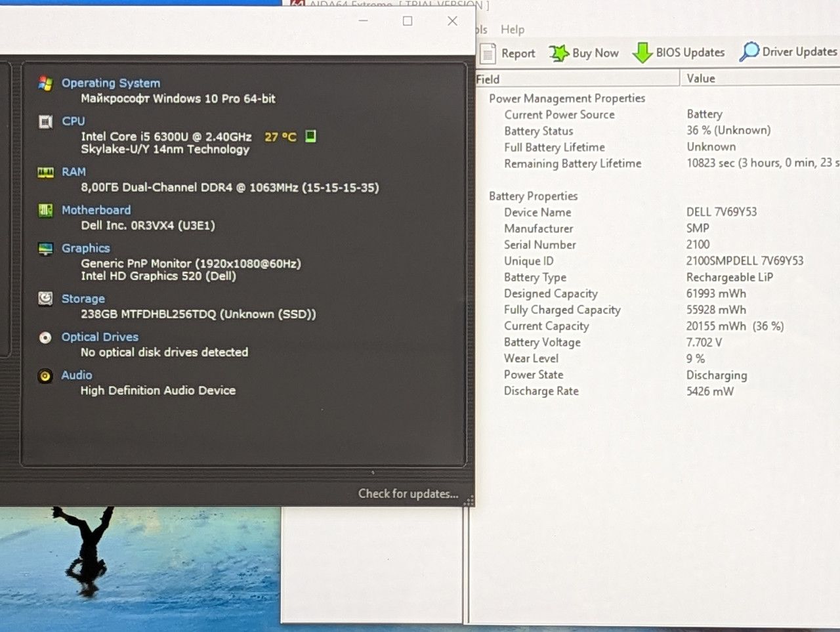Open BIOS Updates from toolbar
The width and height of the screenshot is (840, 632).
[x=679, y=53]
